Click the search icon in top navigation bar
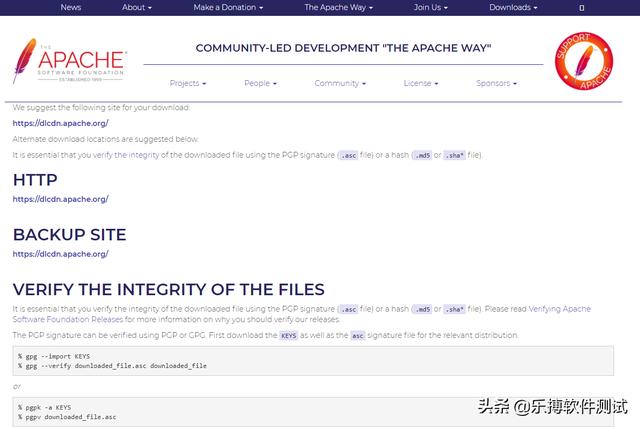This screenshot has height=427, width=640. 582,8
